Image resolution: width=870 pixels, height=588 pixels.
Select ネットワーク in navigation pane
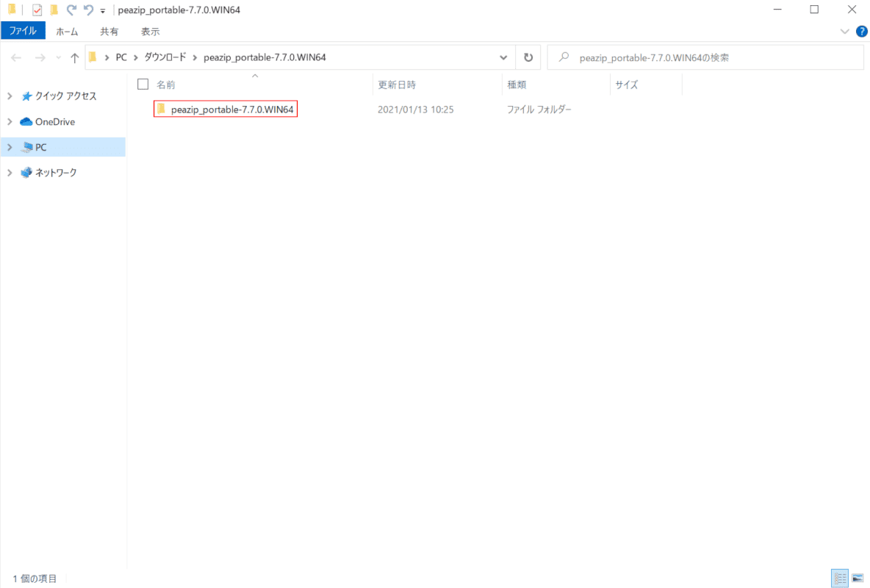point(56,173)
